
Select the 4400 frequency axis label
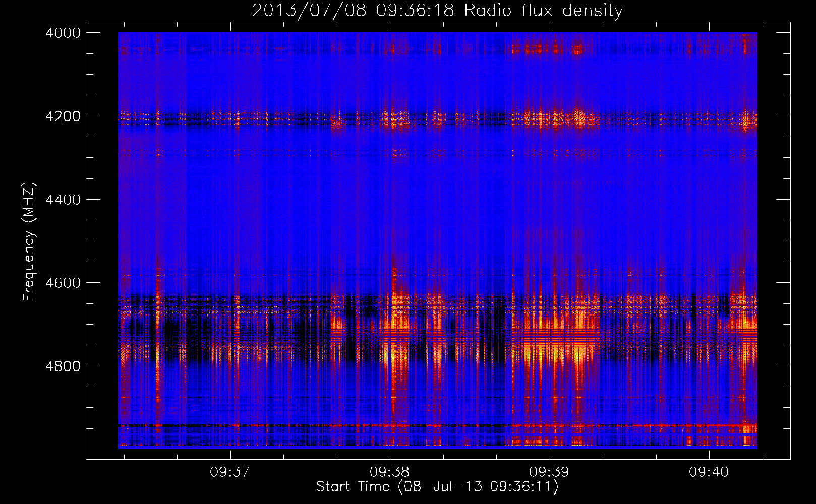tap(63, 200)
